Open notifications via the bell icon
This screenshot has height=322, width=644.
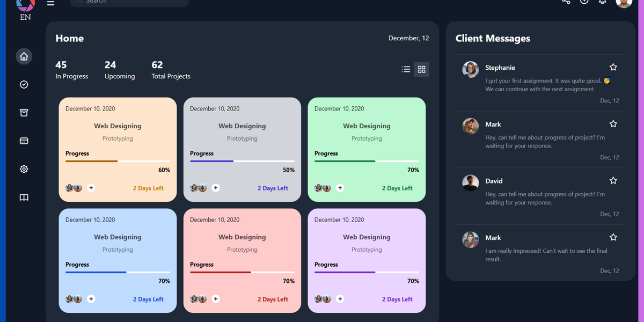coord(602,3)
